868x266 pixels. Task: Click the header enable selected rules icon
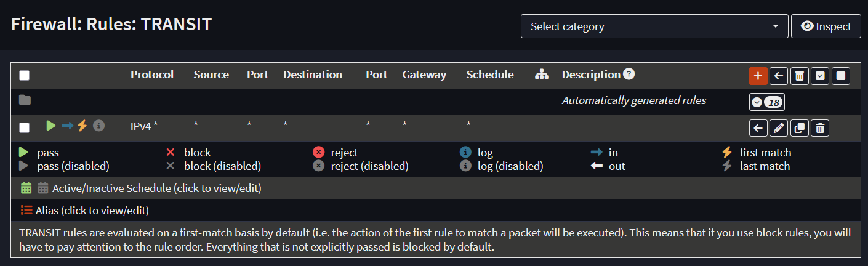[x=820, y=76]
